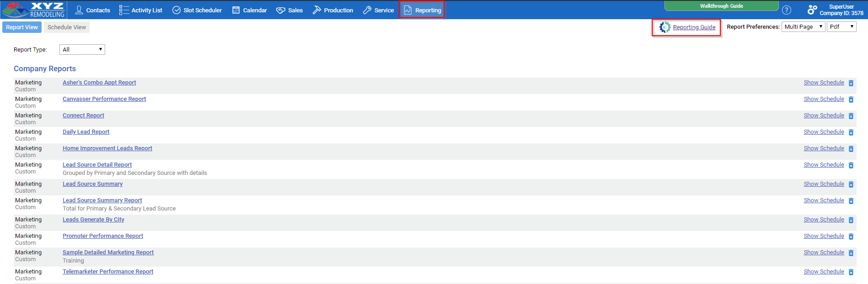Show Schedule for Leads Generate By City
This screenshot has height=284, width=868.
[824, 220]
